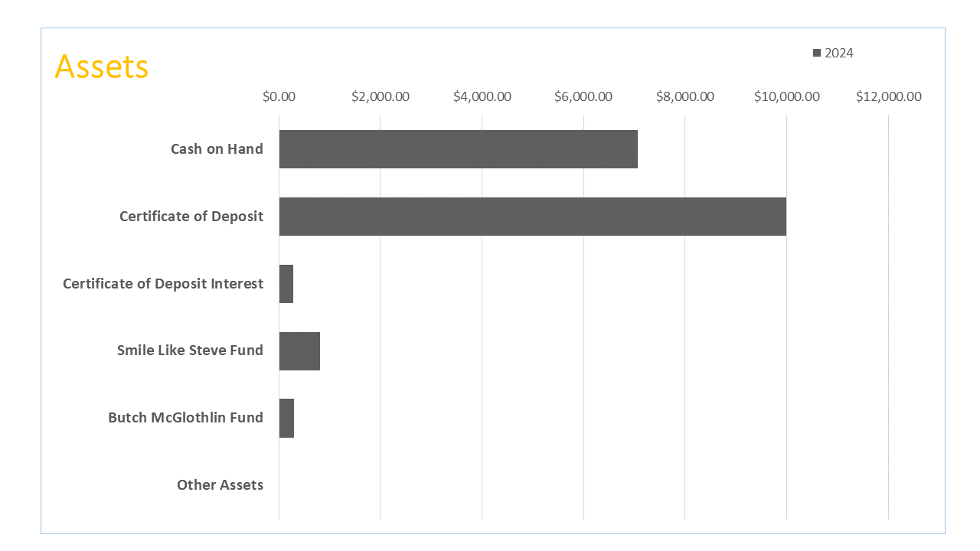Select the Butch McGlothlin Fund bar
The image size is (980, 551).
pos(286,418)
